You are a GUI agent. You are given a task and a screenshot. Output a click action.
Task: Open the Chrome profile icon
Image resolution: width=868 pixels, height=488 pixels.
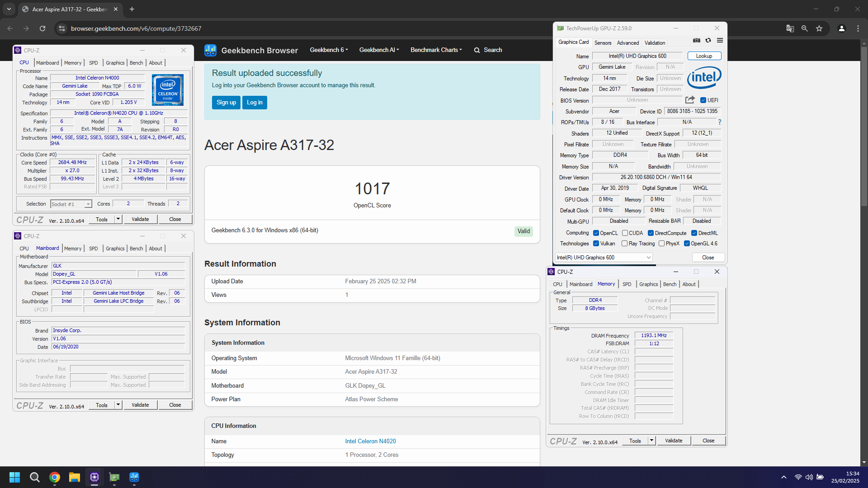pos(842,28)
